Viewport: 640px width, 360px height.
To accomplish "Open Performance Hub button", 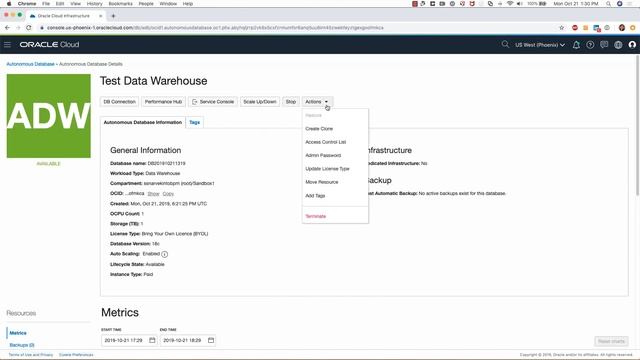I will tap(163, 102).
